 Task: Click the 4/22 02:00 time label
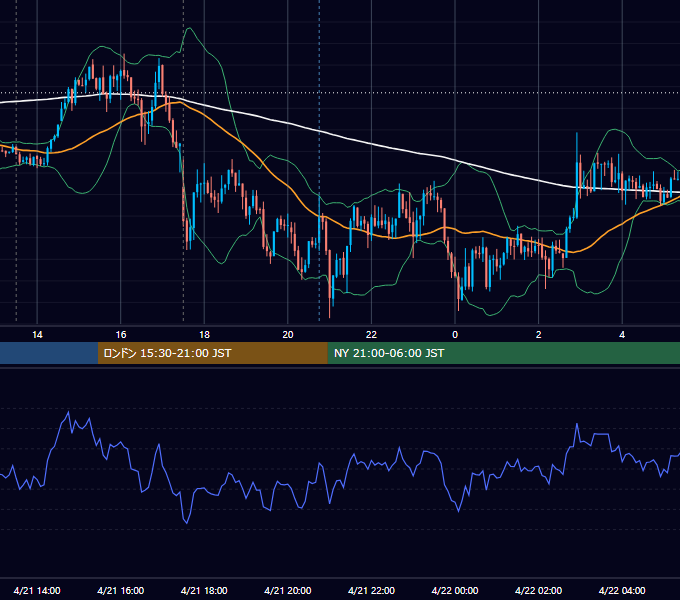[x=539, y=590]
